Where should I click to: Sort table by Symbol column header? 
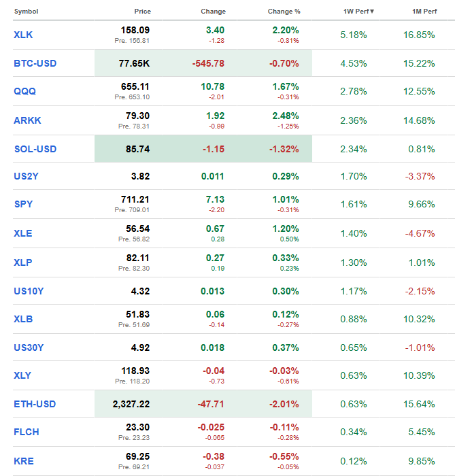(27, 12)
